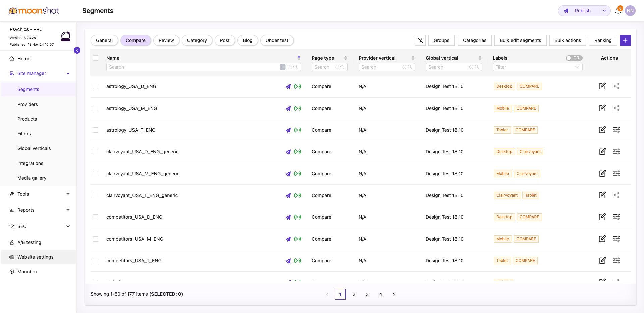Select all segments with header checkbox

pyautogui.click(x=96, y=58)
